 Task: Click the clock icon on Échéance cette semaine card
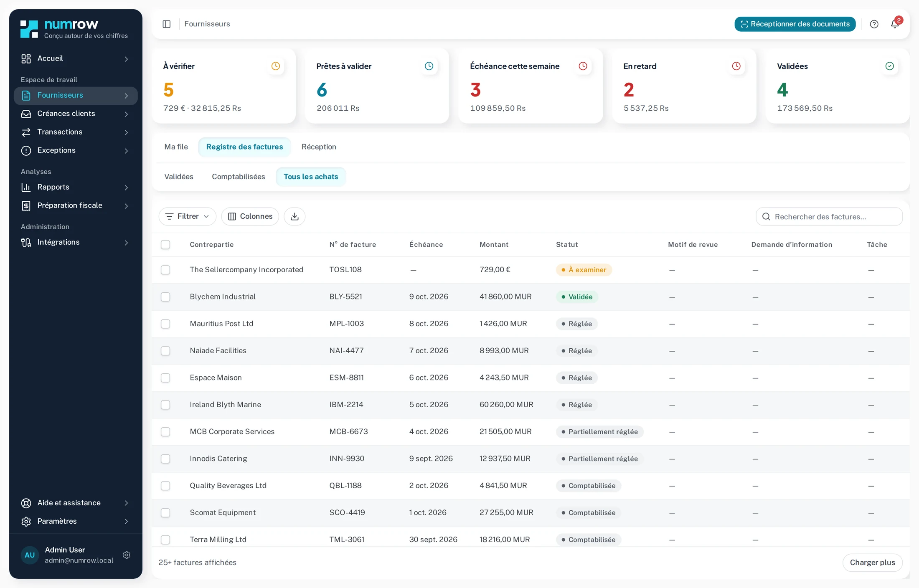(583, 66)
